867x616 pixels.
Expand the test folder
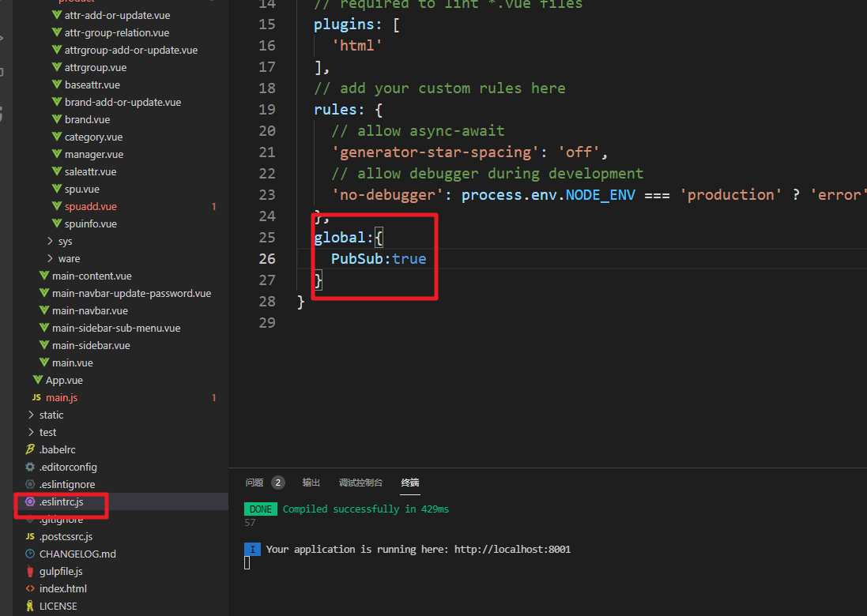click(x=31, y=432)
